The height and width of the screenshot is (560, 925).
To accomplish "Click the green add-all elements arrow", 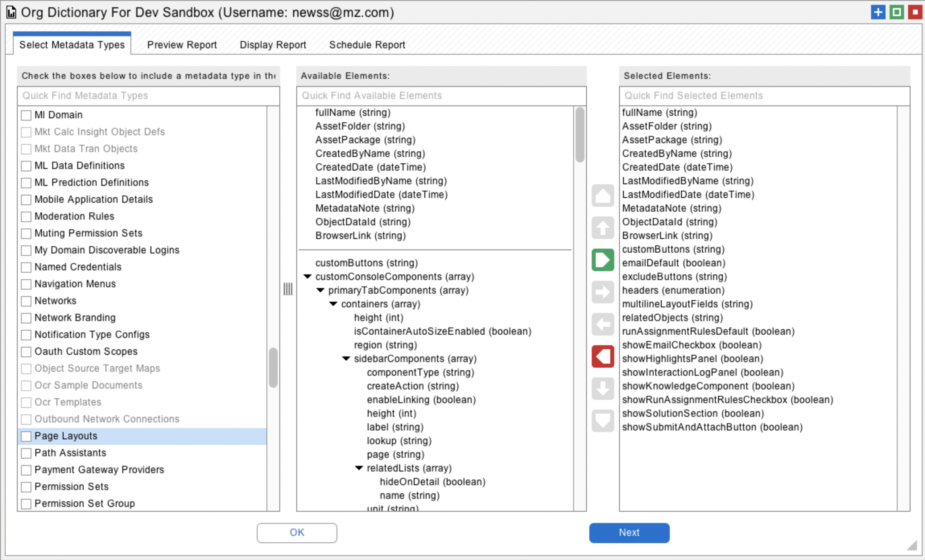I will coord(603,260).
